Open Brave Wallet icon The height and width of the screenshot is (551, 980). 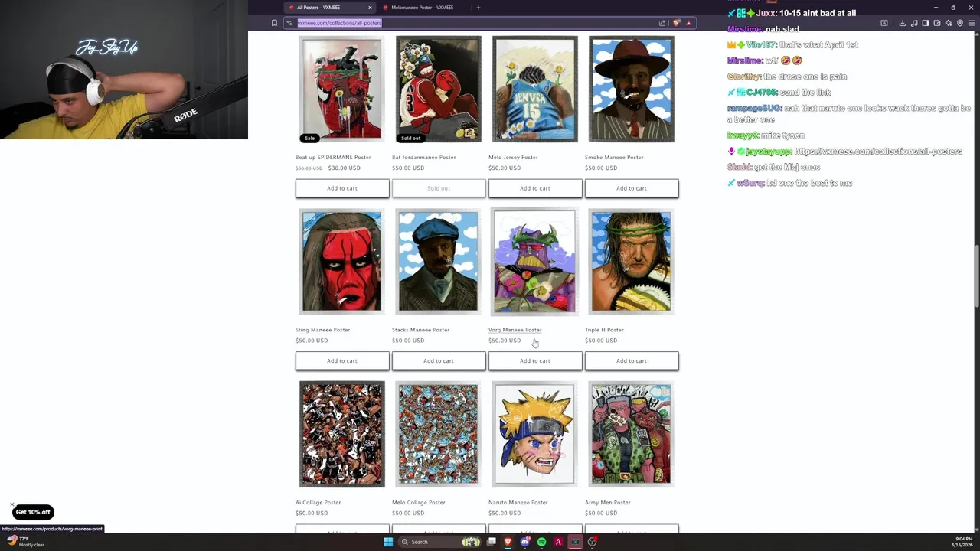(x=937, y=23)
